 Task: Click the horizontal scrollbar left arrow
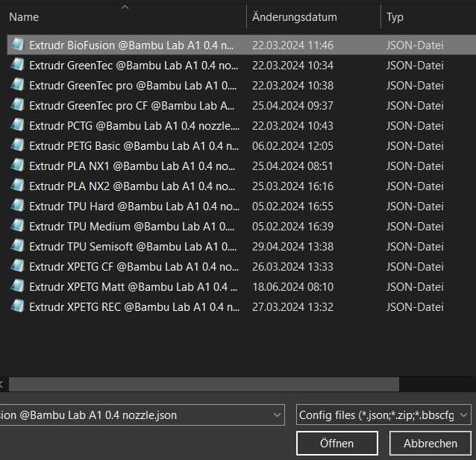pos(1,385)
